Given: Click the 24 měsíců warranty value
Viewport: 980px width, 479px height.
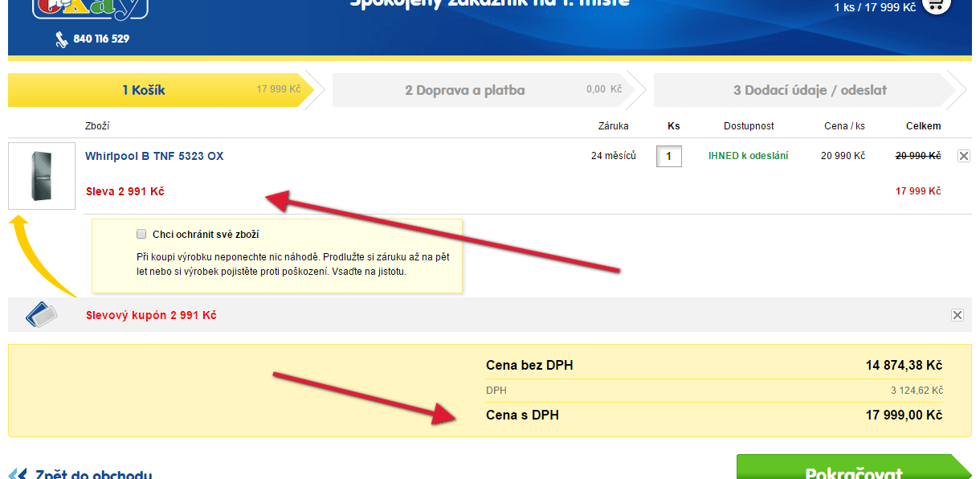Looking at the screenshot, I should point(614,156).
